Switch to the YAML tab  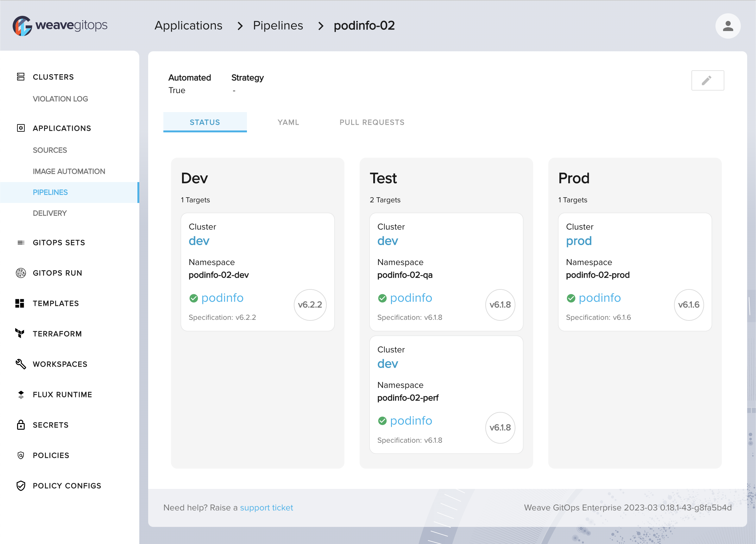coord(288,122)
